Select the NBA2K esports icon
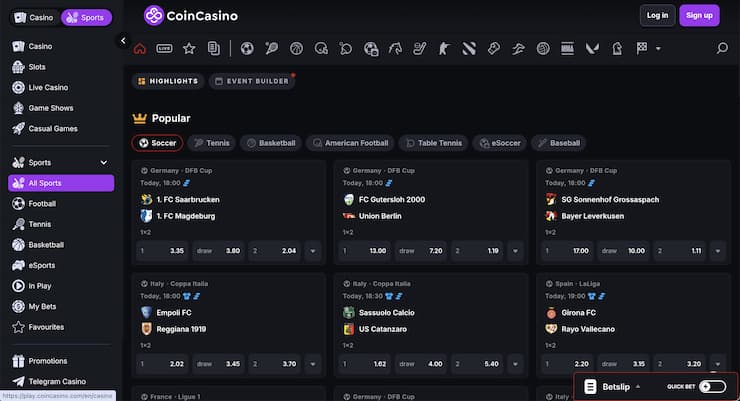This screenshot has width=740, height=401. (568, 49)
